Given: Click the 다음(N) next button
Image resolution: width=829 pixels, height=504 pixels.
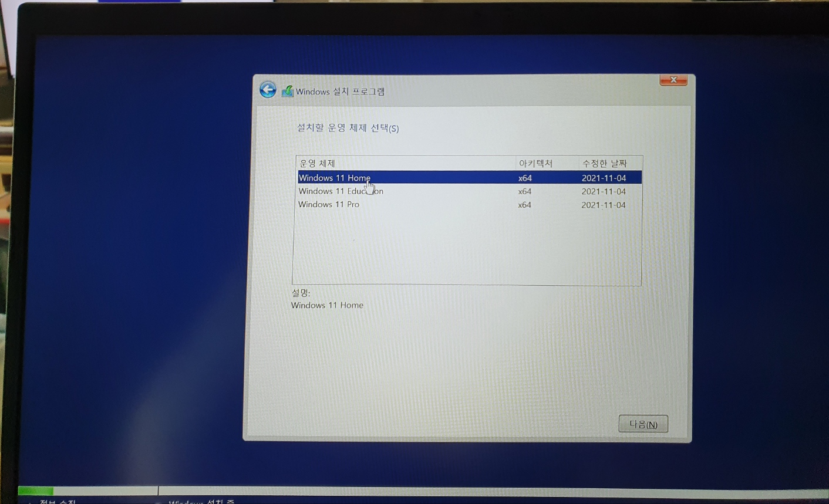Looking at the screenshot, I should point(643,424).
